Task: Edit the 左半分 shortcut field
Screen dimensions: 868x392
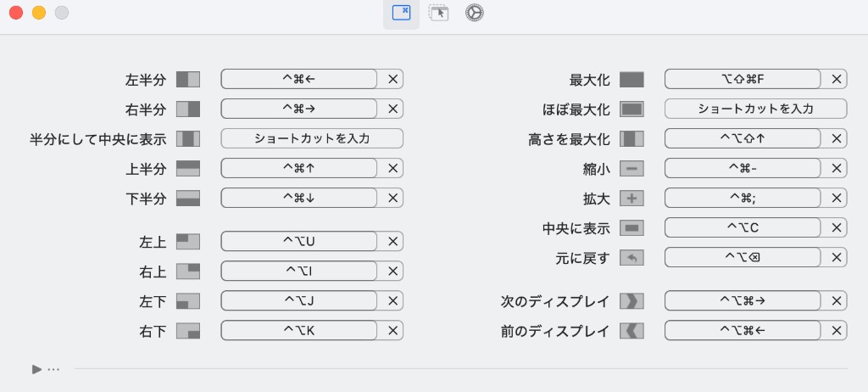Action: tap(299, 79)
